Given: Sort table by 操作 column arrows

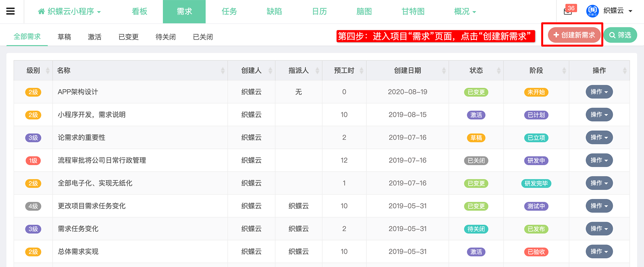Looking at the screenshot, I should 625,71.
